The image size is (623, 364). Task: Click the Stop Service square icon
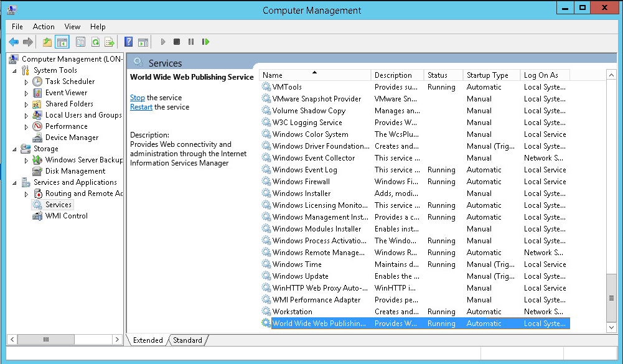(x=177, y=42)
